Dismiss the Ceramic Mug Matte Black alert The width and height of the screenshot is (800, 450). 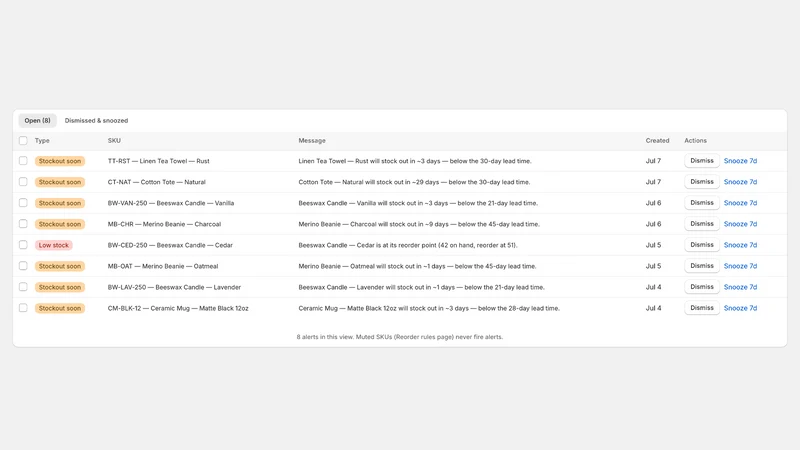coord(702,308)
